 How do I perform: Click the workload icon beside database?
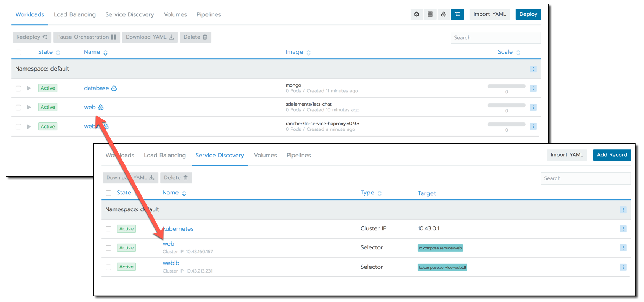pyautogui.click(x=114, y=88)
